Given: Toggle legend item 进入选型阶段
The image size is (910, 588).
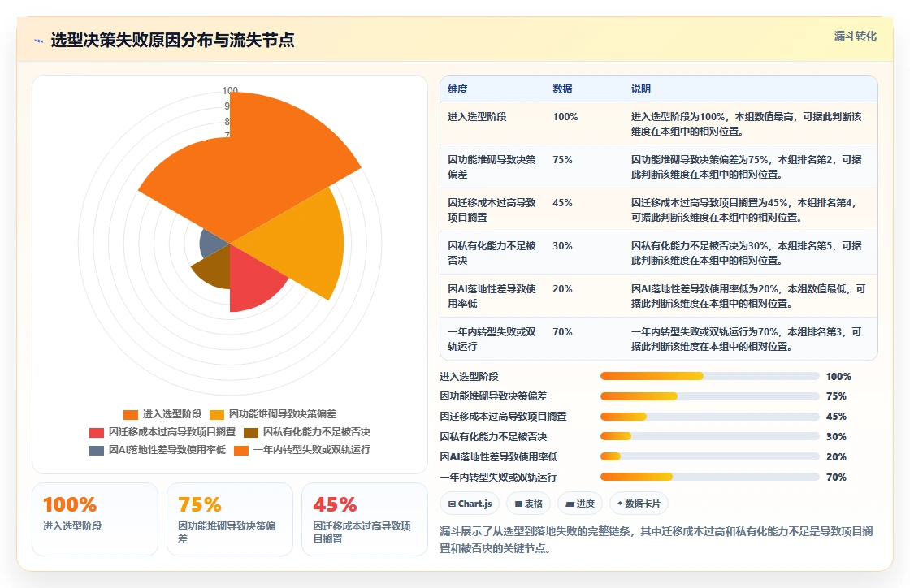Looking at the screenshot, I should 162,414.
